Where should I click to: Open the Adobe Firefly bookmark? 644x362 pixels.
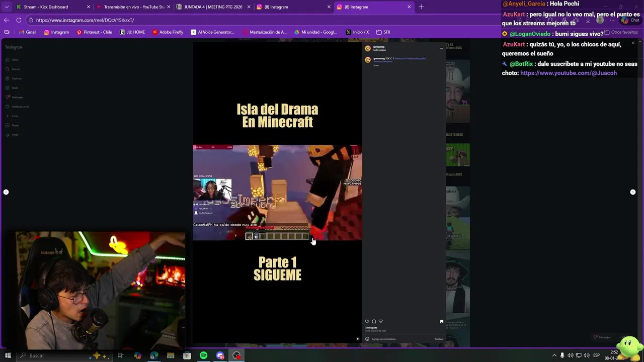pos(168,32)
